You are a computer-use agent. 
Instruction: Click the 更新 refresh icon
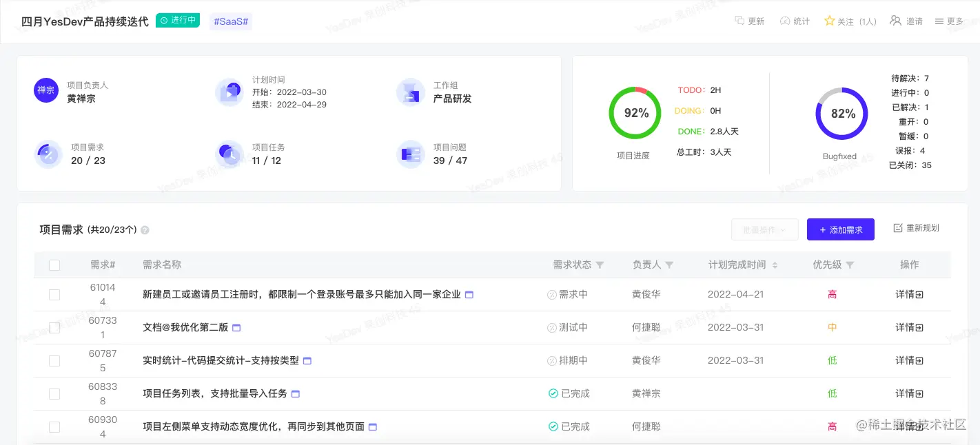point(741,21)
